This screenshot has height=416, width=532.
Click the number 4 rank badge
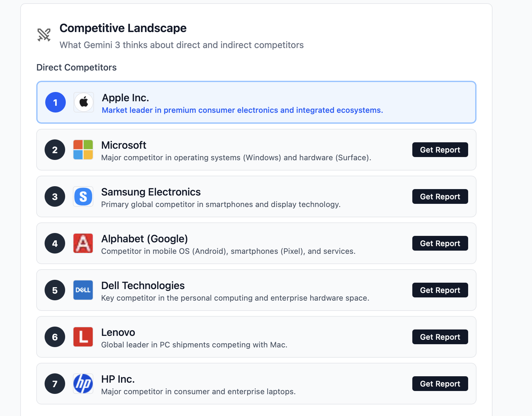(x=55, y=243)
